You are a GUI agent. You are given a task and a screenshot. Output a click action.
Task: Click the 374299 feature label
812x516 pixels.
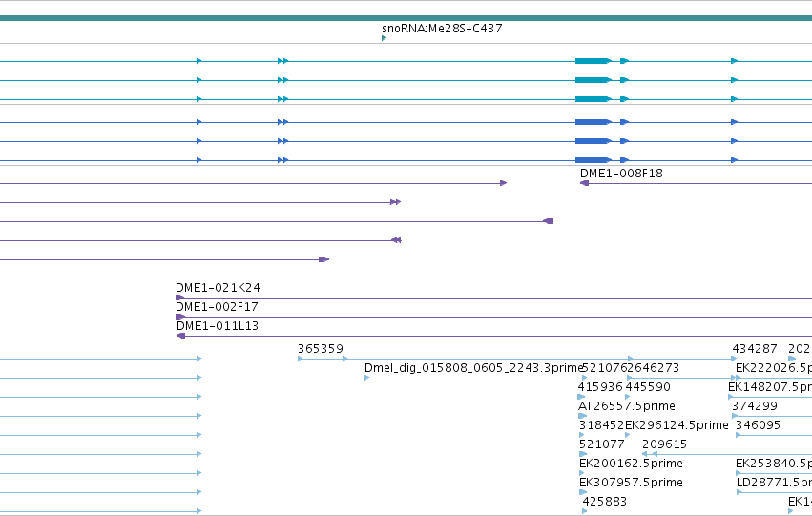tap(755, 406)
